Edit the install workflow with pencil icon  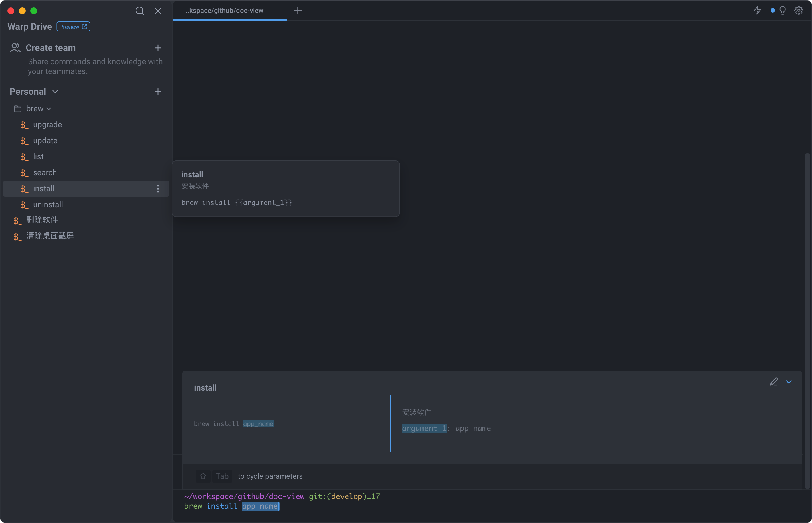coord(774,382)
